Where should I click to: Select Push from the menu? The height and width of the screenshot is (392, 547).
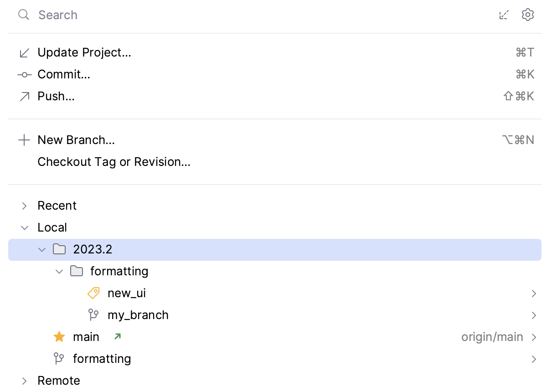56,97
